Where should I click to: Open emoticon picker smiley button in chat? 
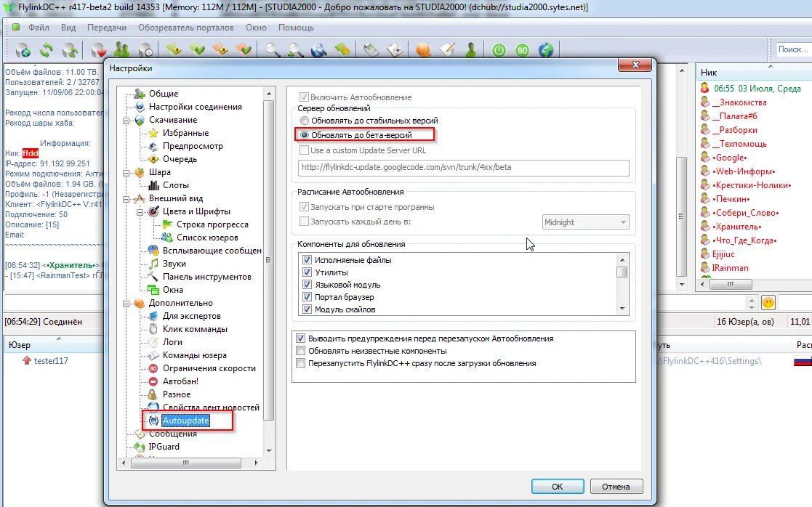768,302
